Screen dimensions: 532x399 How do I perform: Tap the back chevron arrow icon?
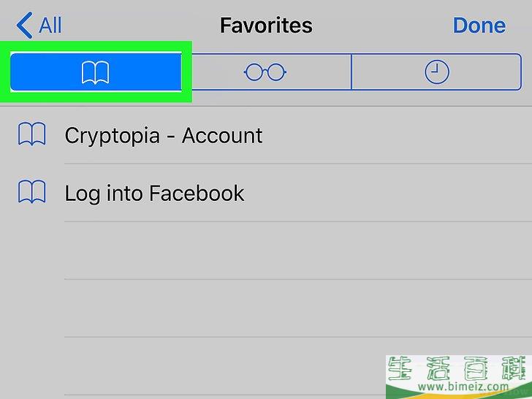[24, 25]
